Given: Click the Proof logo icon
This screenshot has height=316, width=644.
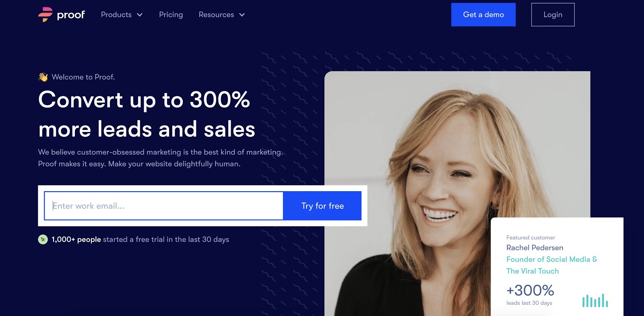Looking at the screenshot, I should tap(45, 14).
